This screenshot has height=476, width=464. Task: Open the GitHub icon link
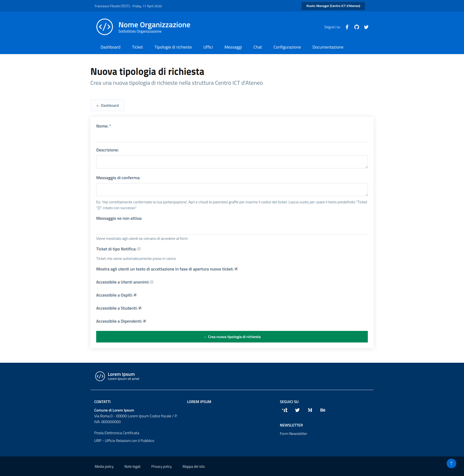click(356, 27)
